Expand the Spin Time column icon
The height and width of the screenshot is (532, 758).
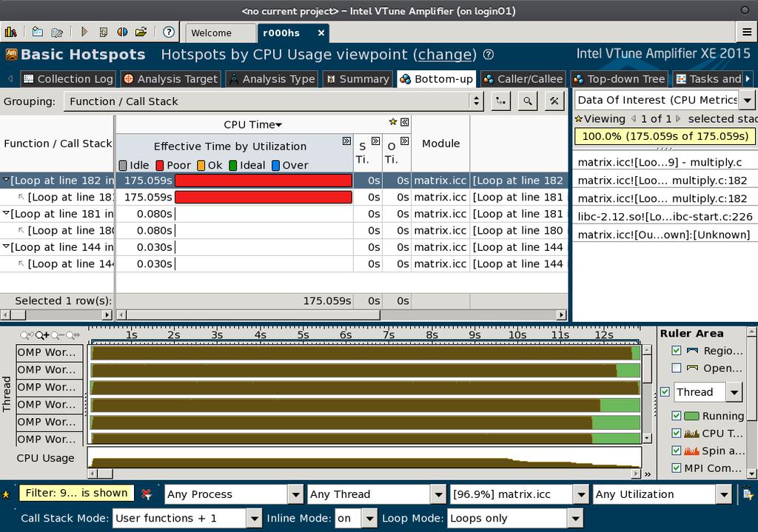coord(375,141)
